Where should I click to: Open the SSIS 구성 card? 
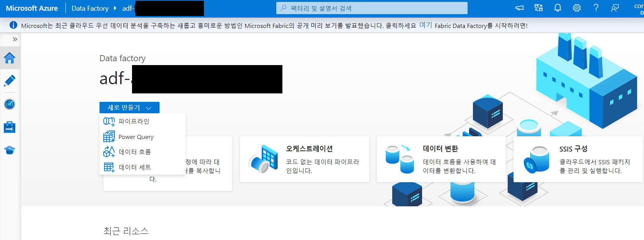tap(578, 159)
